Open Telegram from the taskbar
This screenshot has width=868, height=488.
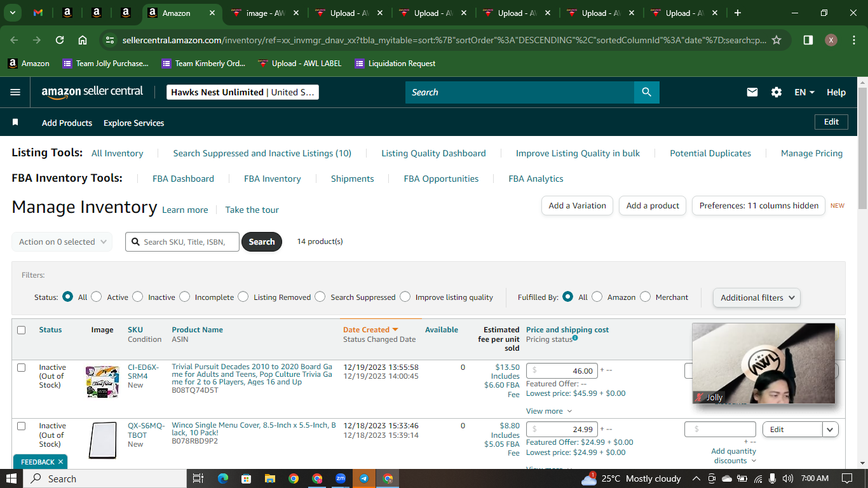[x=364, y=478]
